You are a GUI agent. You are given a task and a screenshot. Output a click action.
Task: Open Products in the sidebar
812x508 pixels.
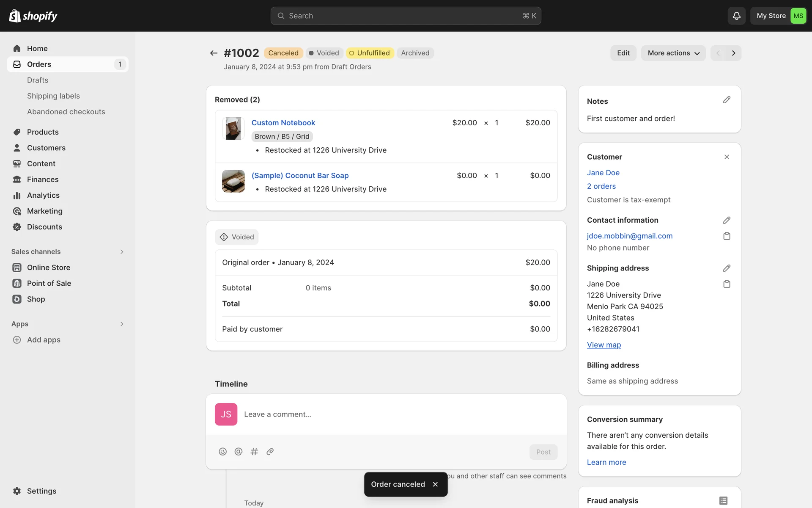coord(43,132)
